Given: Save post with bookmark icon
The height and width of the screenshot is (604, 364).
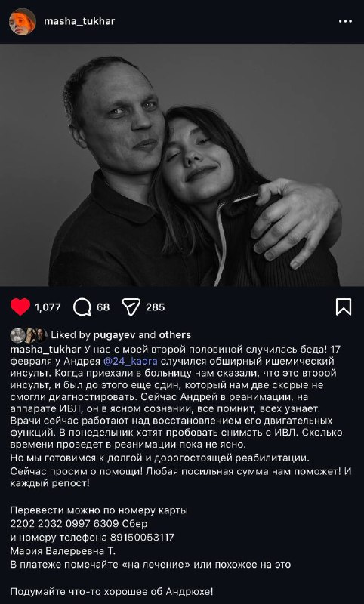Looking at the screenshot, I should (343, 307).
